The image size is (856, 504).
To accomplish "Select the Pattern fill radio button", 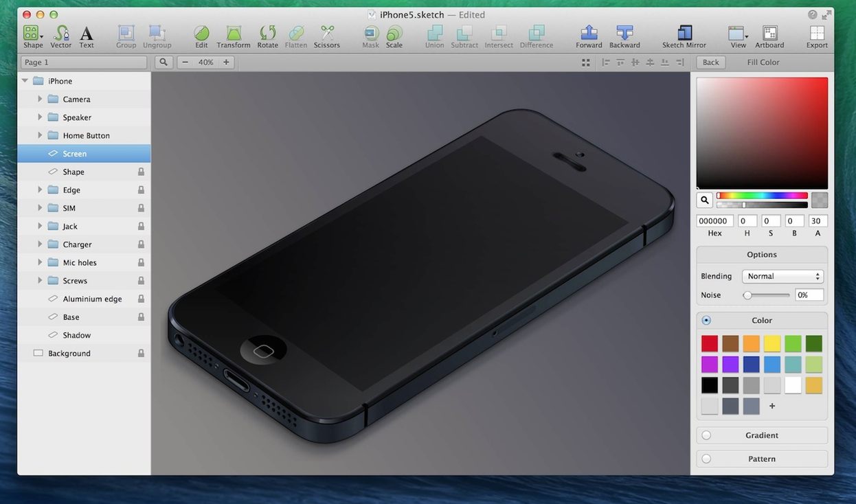I will (x=706, y=459).
